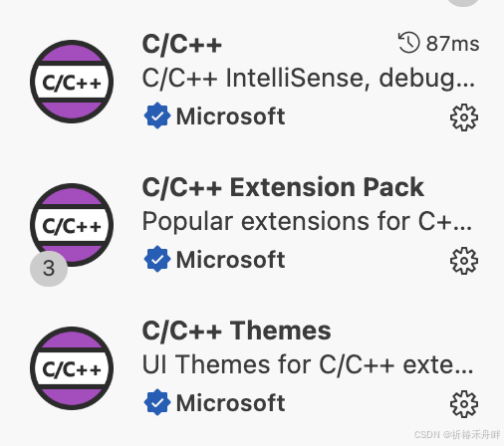Click the "3" badge on Extension Pack icon
Viewport: 504px width, 446px height.
click(49, 269)
